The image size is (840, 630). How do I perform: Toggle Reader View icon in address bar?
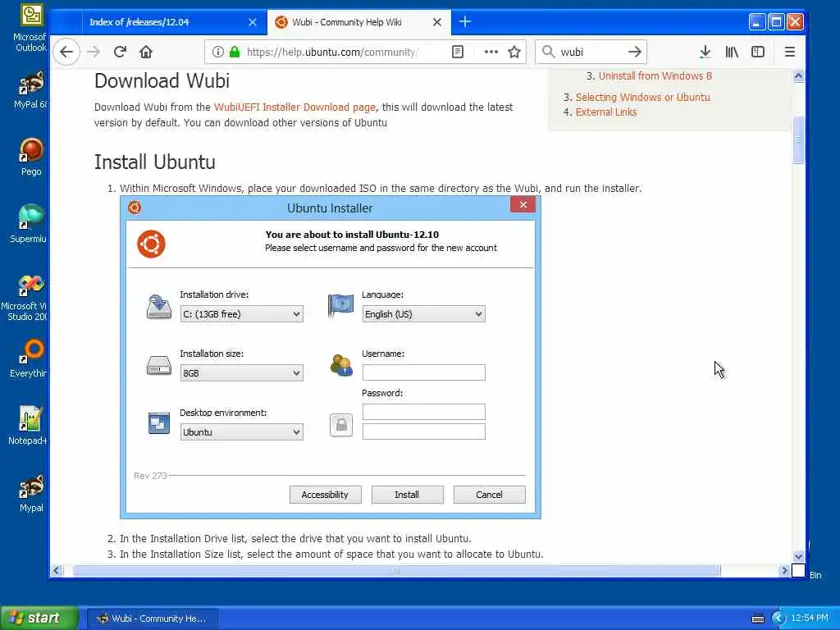pyautogui.click(x=458, y=52)
